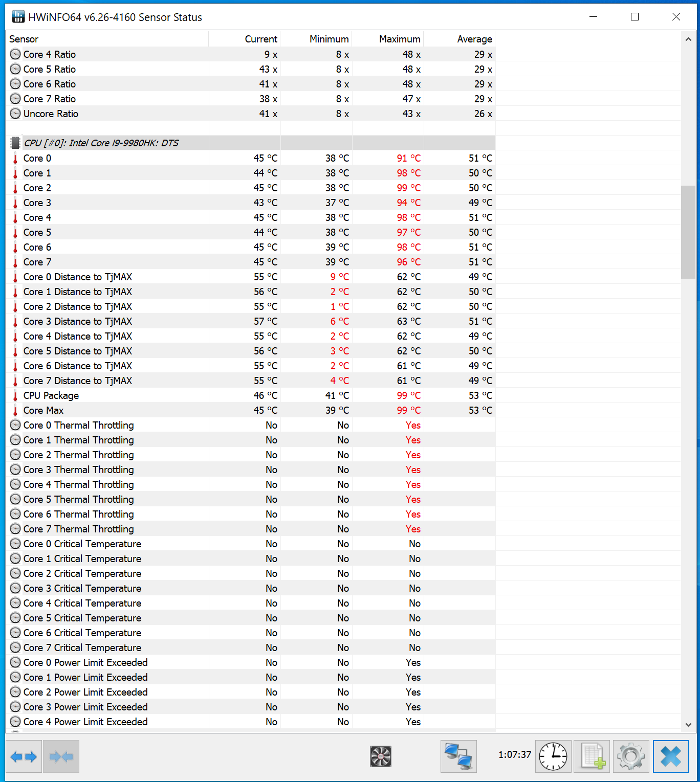Image resolution: width=700 pixels, height=782 pixels.
Task: Click thermometer icon beside CPU Package
Action: pos(15,395)
